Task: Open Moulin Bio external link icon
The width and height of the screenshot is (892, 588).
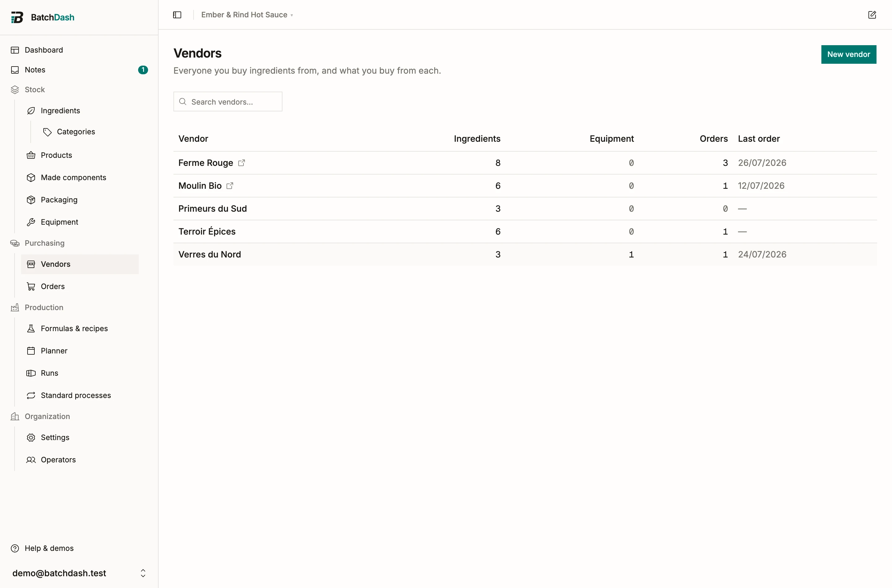Action: pyautogui.click(x=230, y=186)
